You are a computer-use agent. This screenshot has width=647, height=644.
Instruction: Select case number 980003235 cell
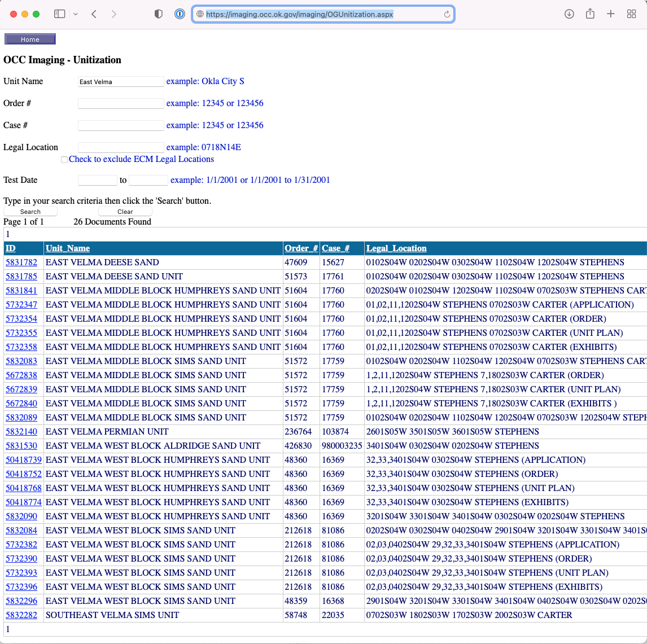(342, 446)
